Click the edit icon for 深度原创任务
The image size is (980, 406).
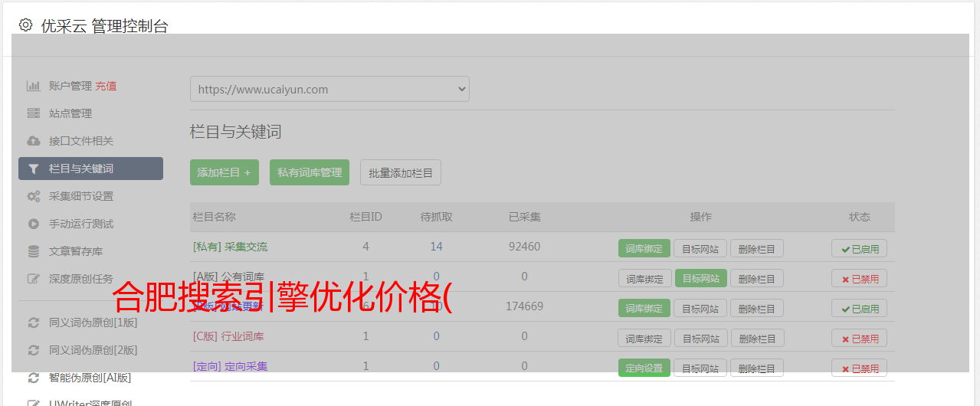[33, 279]
